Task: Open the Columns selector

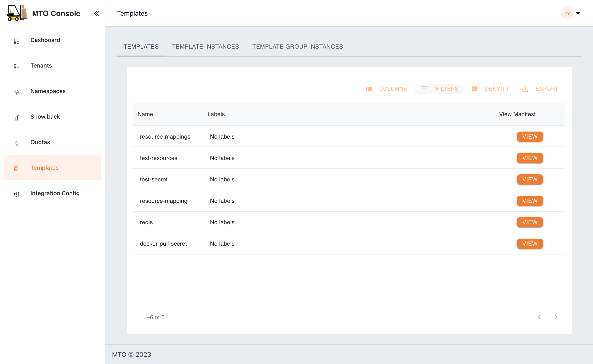Action: pos(386,89)
